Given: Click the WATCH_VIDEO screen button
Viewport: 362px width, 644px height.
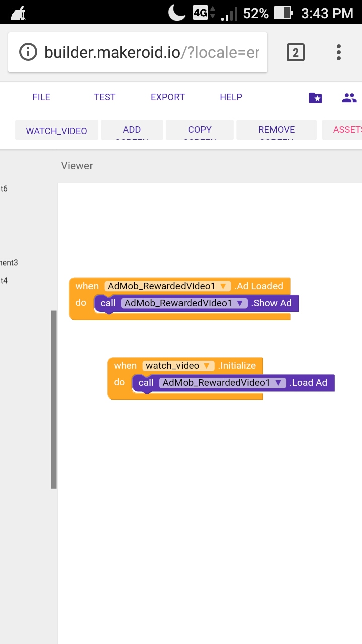Looking at the screenshot, I should point(56,131).
